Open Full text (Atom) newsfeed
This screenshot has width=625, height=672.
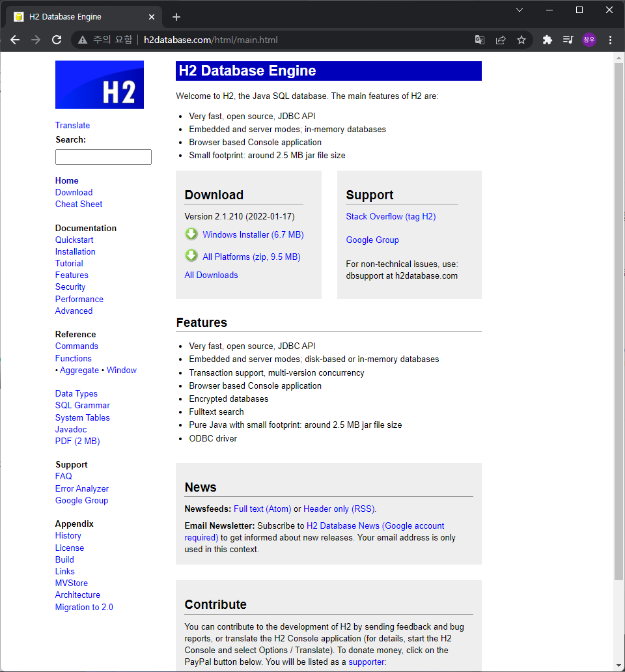pos(262,509)
